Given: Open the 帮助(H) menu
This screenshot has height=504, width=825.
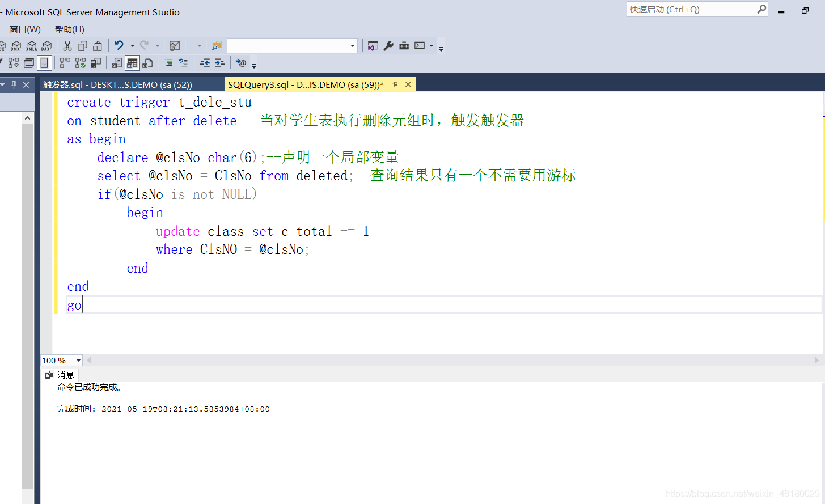Looking at the screenshot, I should pos(70,29).
